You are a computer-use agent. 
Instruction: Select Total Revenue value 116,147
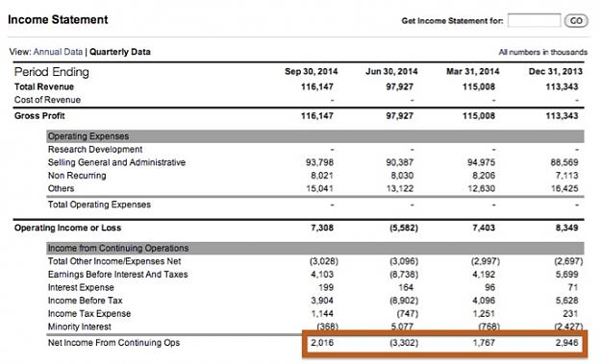[x=317, y=86]
